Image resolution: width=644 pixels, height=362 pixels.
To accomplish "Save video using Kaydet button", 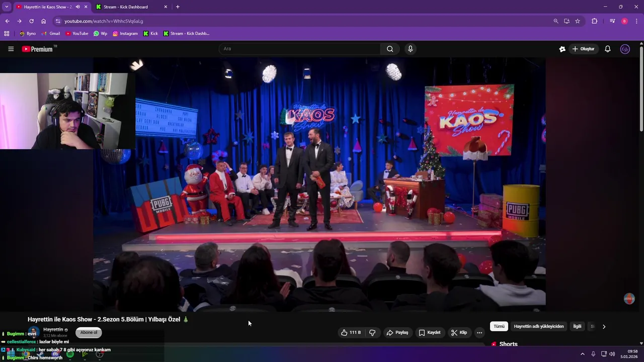I will coord(429,332).
